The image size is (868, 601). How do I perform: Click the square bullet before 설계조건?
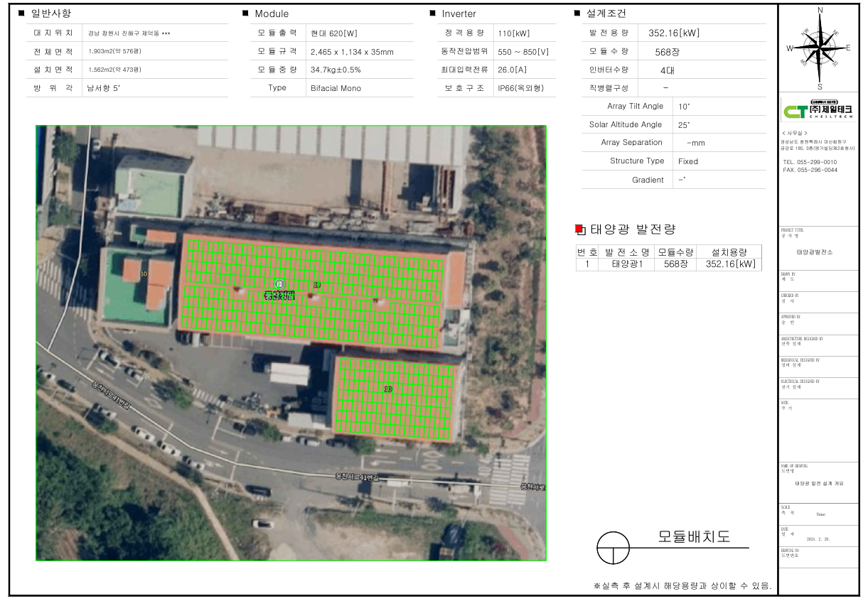pyautogui.click(x=577, y=13)
